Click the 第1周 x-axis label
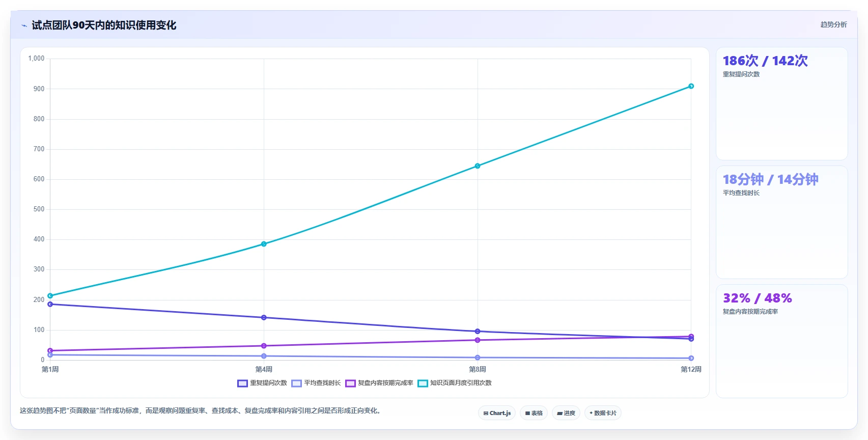The width and height of the screenshot is (868, 440). point(50,369)
